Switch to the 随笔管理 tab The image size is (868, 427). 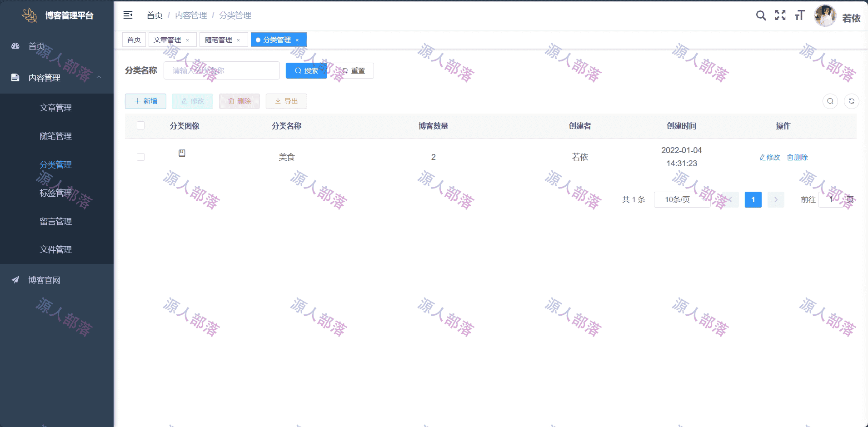point(224,40)
